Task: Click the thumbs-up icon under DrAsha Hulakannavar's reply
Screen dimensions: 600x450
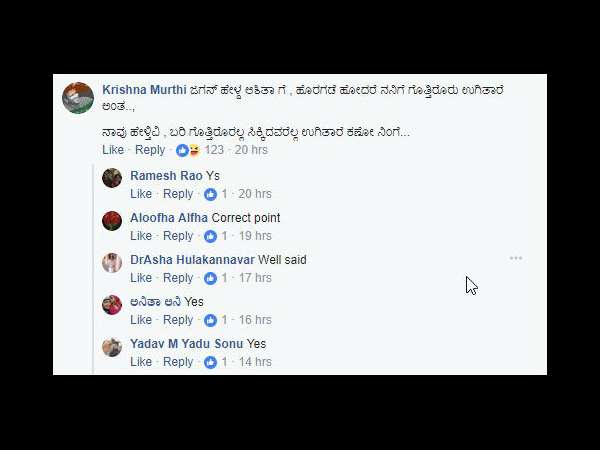Action: [210, 278]
